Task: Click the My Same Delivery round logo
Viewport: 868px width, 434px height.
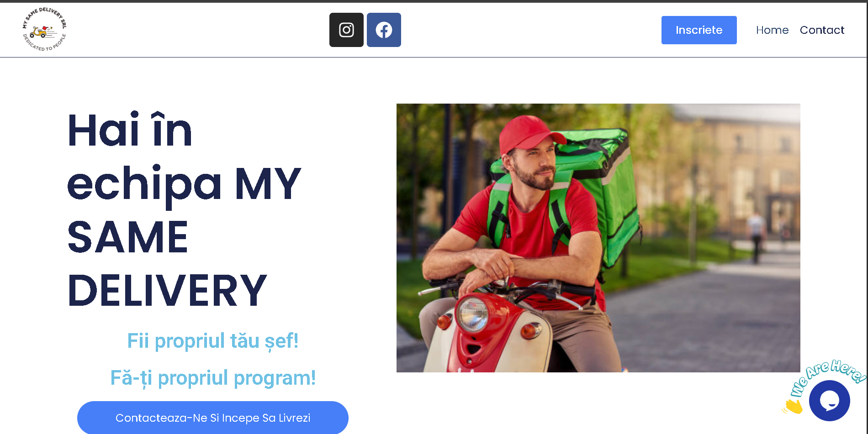Action: 44,29
